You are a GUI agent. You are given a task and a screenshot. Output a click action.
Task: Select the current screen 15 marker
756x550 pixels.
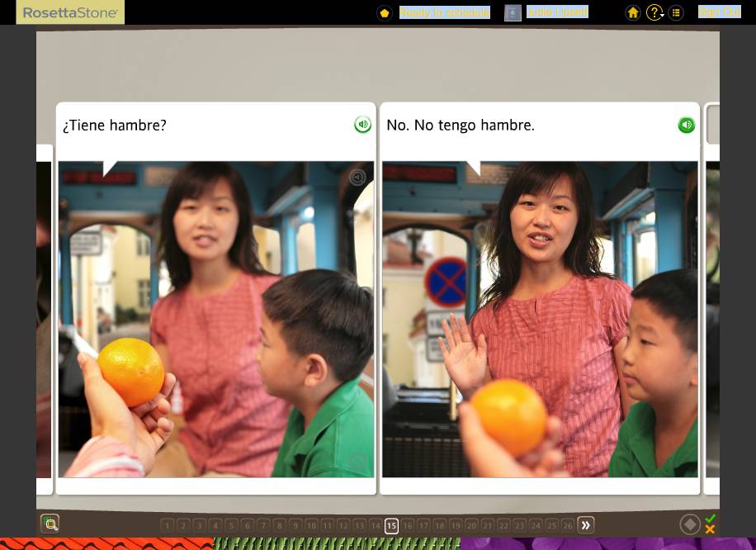tap(391, 526)
